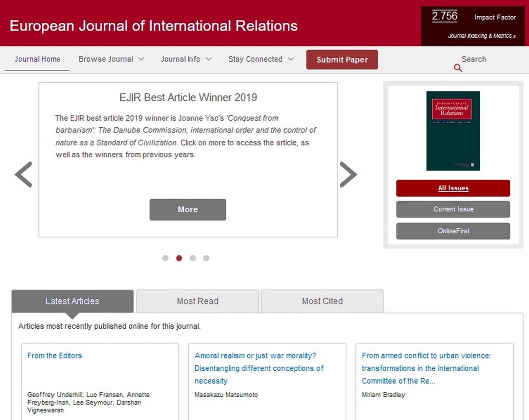Select the first carousel dot
The image size is (529, 420).
pyautogui.click(x=165, y=258)
